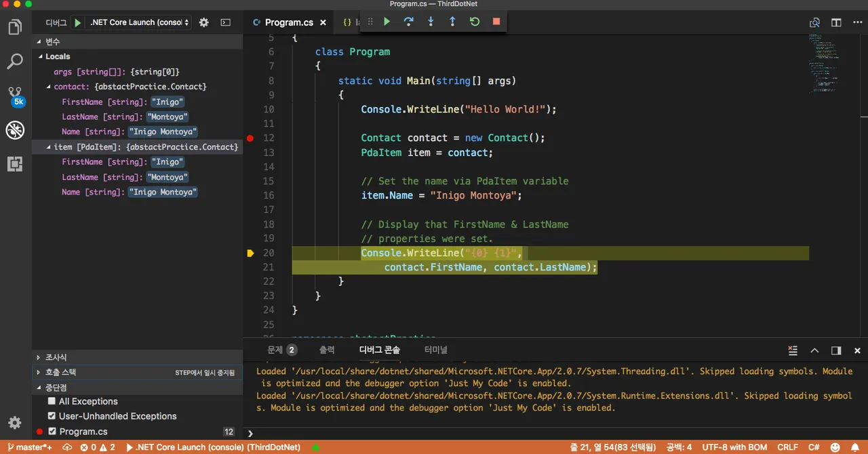Open the Extensions view in activity bar
The width and height of the screenshot is (868, 454).
tap(15, 163)
